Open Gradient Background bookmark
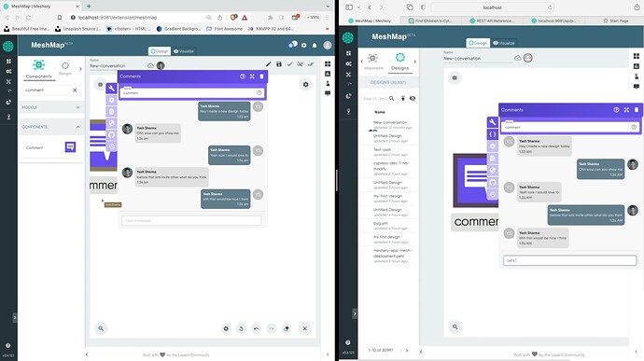The image size is (644, 361). [178, 29]
